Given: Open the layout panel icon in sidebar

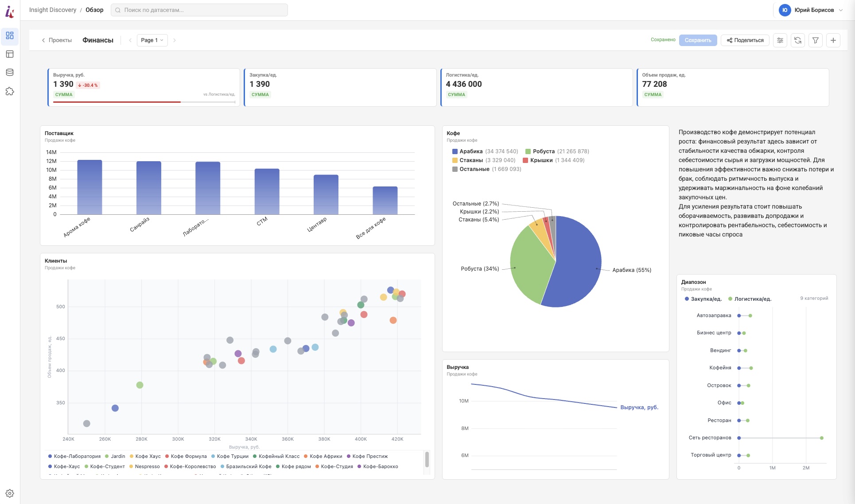Looking at the screenshot, I should pyautogui.click(x=10, y=54).
